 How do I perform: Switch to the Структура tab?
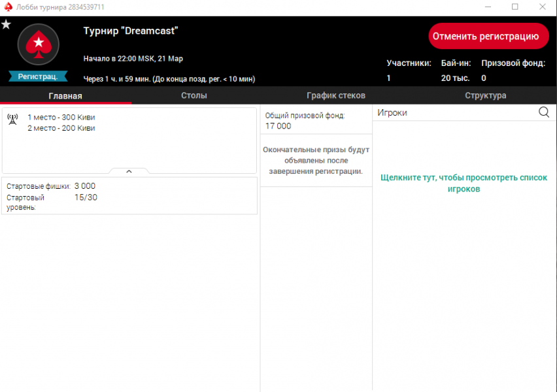click(x=485, y=95)
